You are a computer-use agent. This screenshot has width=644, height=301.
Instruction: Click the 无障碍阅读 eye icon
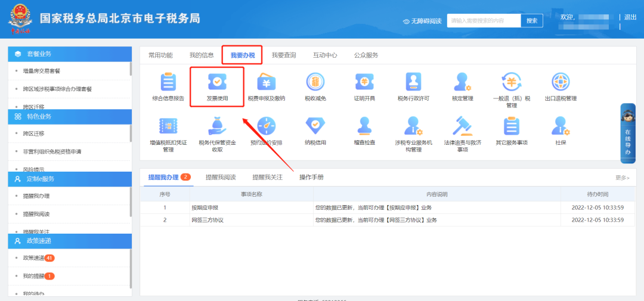(x=407, y=21)
